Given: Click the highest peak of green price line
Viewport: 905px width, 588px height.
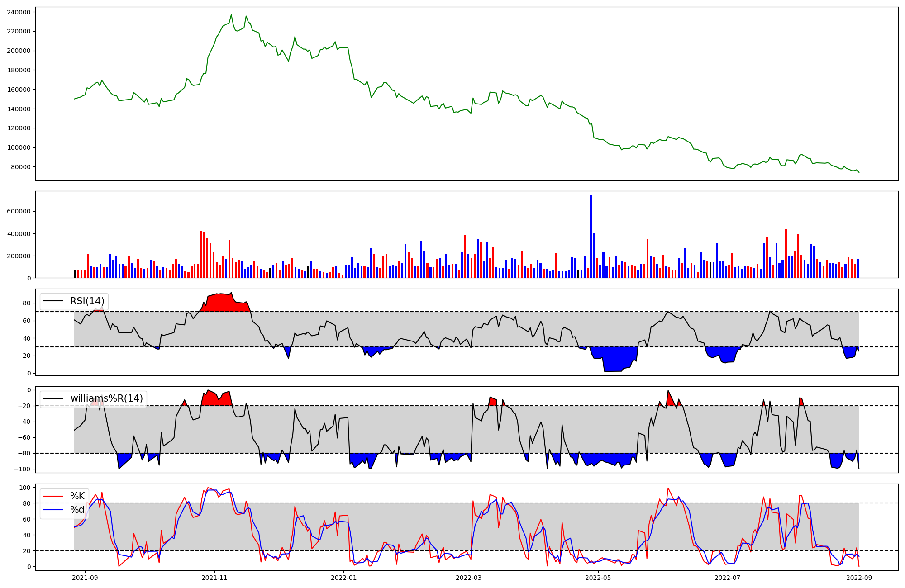Looking at the screenshot, I should (231, 15).
